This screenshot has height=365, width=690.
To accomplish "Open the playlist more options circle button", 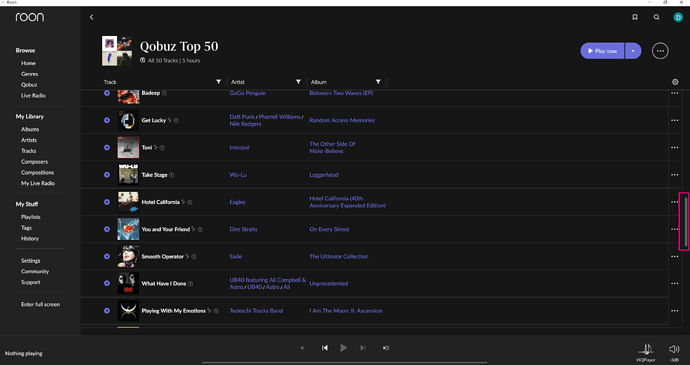I will [660, 51].
